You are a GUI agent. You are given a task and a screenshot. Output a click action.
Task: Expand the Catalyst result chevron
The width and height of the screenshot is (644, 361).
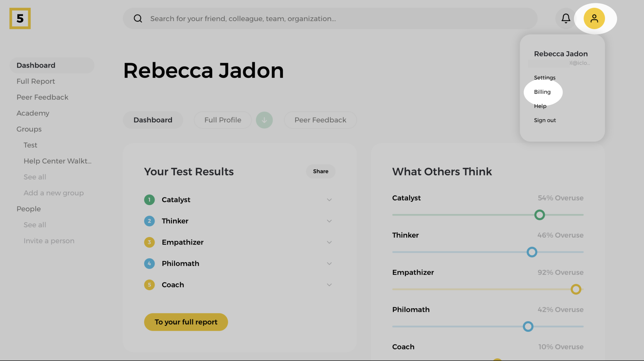(x=329, y=200)
